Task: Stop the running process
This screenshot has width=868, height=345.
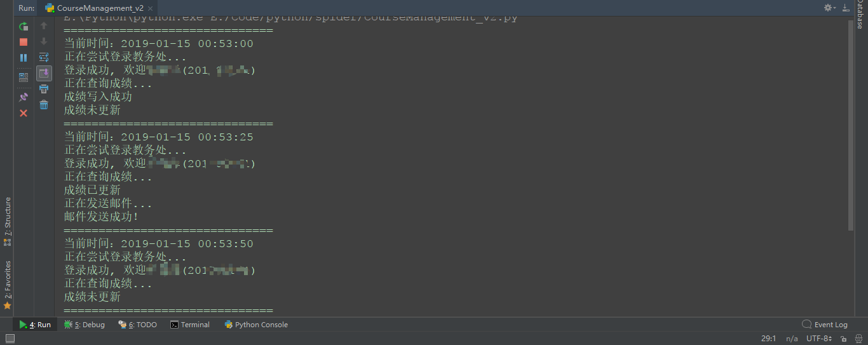Action: (x=24, y=42)
